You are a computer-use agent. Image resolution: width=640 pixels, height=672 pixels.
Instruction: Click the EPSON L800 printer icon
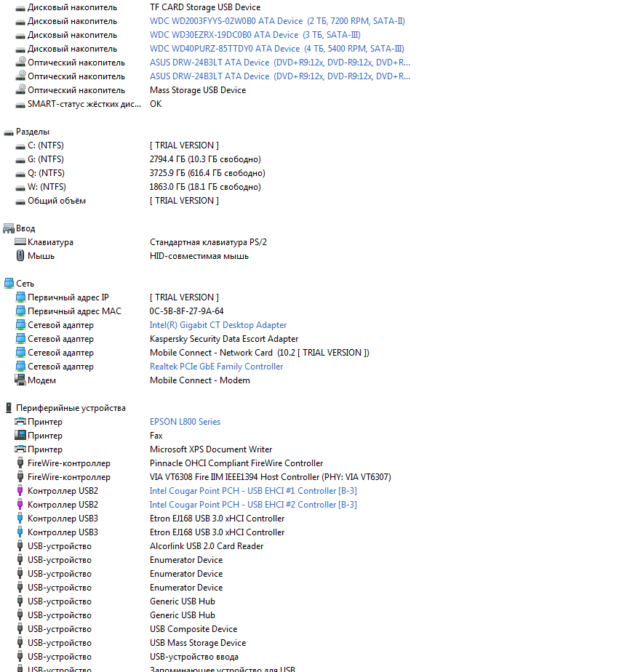[x=20, y=421]
